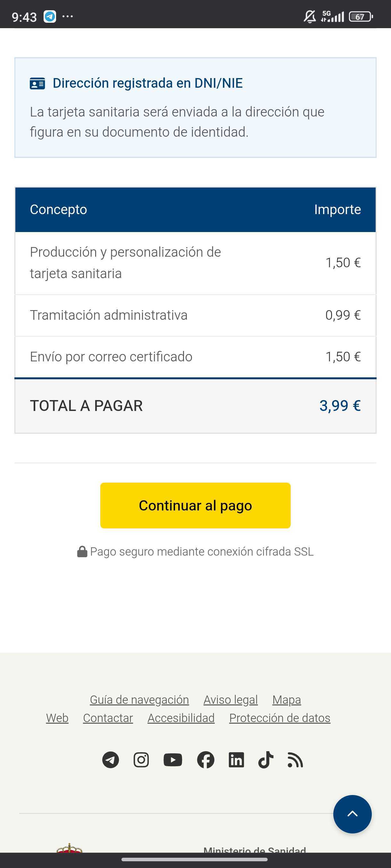Tap the Envío por correo certificado row
The width and height of the screenshot is (391, 868).
pos(195,357)
